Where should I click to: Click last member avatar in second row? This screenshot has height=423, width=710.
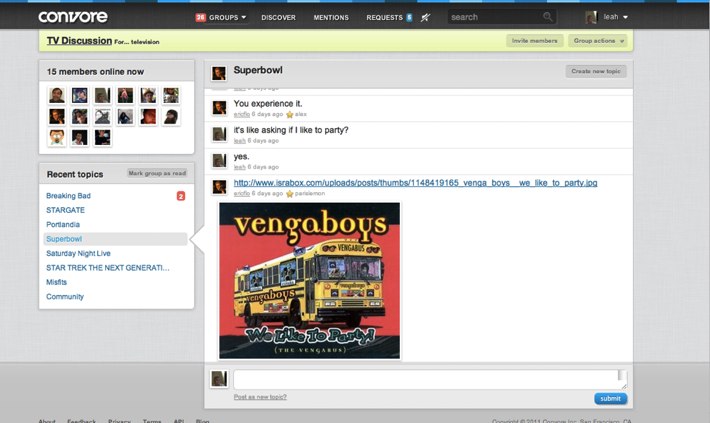[x=171, y=116]
